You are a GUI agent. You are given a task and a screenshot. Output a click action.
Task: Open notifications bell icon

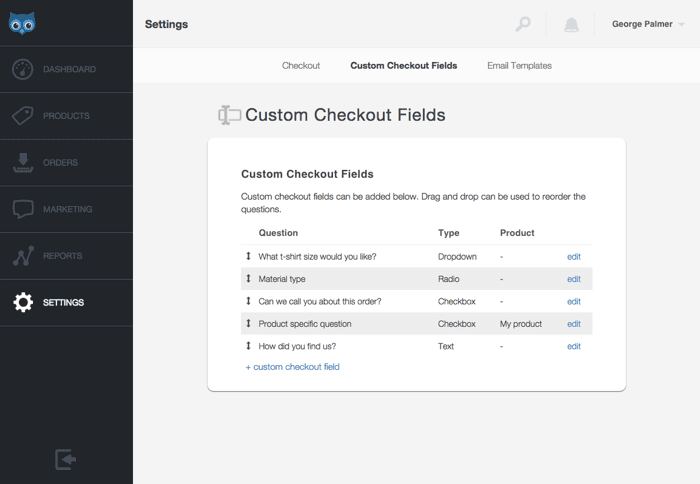click(571, 25)
